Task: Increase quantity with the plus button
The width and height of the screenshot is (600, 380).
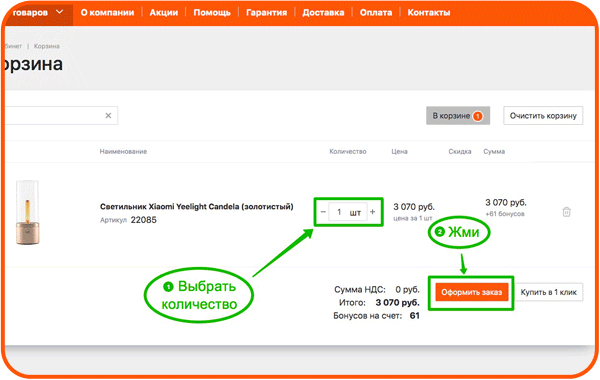Action: point(372,212)
